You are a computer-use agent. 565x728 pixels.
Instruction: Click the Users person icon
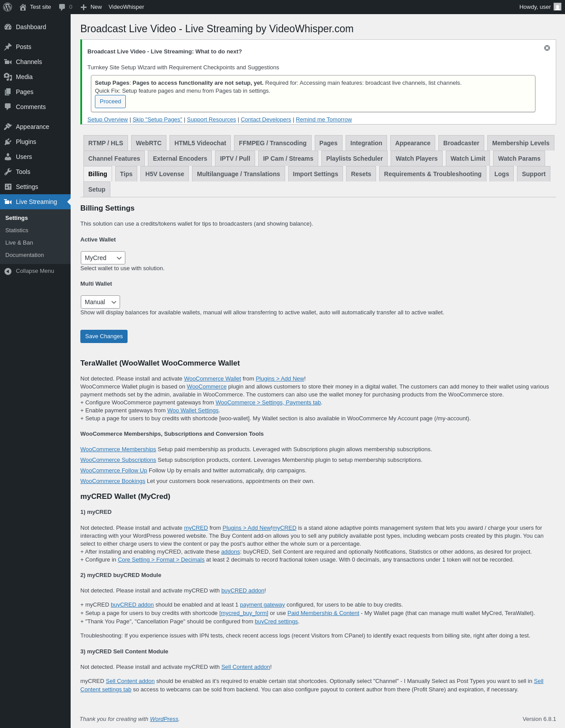[8, 157]
